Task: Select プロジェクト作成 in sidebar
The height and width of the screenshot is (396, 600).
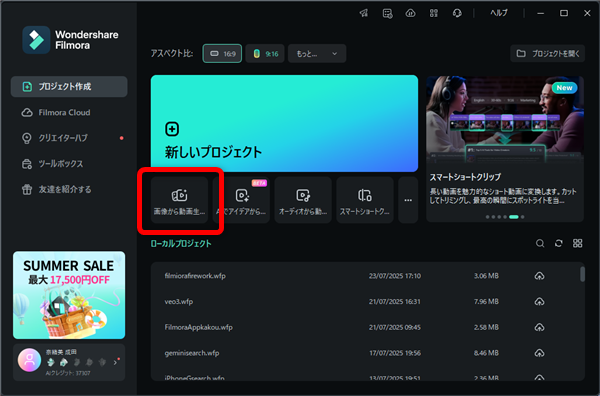Action: (x=69, y=86)
